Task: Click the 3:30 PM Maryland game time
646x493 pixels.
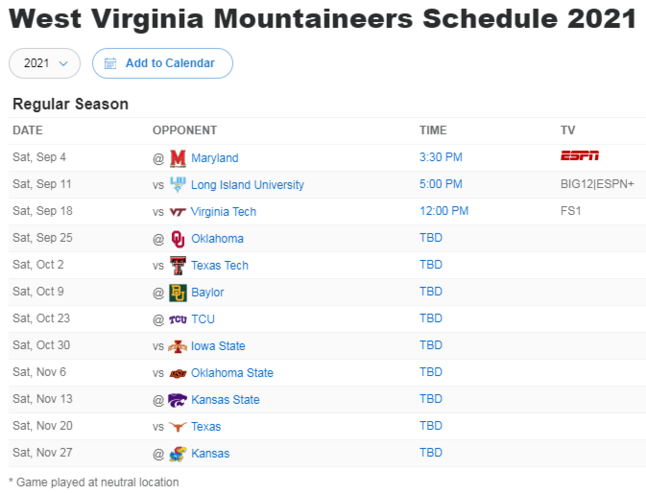Action: (x=441, y=157)
